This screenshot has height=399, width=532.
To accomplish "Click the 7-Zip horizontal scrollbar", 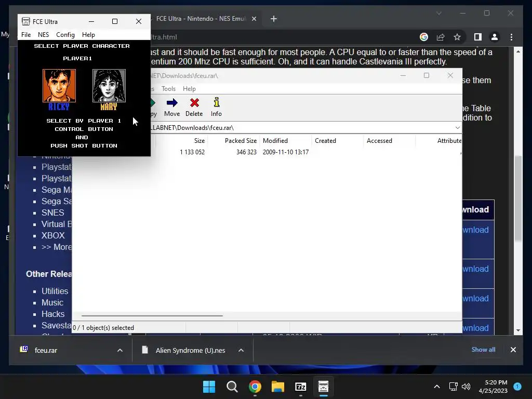I will (152, 315).
